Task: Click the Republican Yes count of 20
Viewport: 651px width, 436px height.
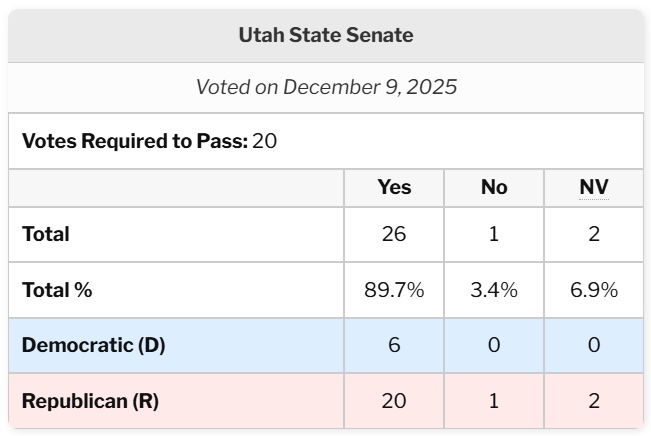Action: tap(394, 401)
